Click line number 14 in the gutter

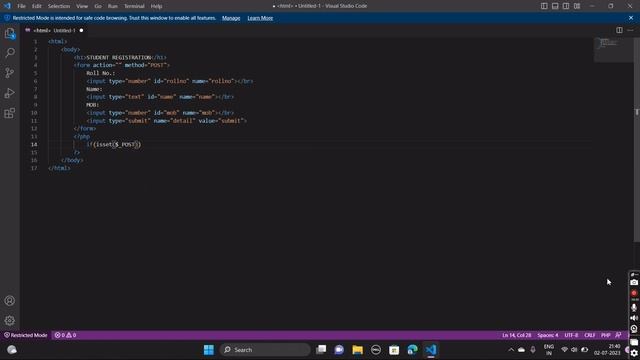(35, 144)
